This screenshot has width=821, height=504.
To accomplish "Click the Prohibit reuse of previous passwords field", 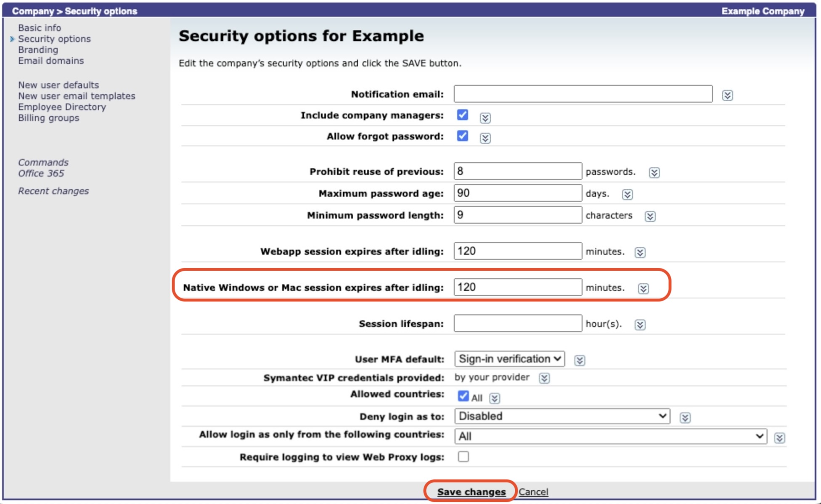I will coord(518,171).
